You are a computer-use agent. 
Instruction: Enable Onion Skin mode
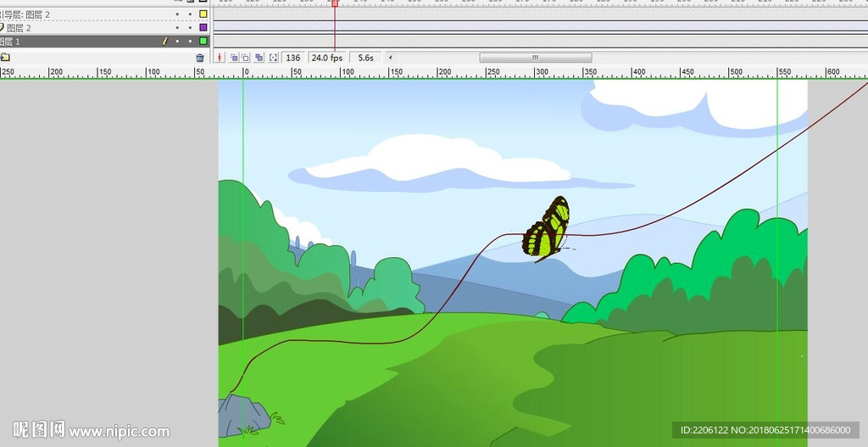tap(234, 58)
